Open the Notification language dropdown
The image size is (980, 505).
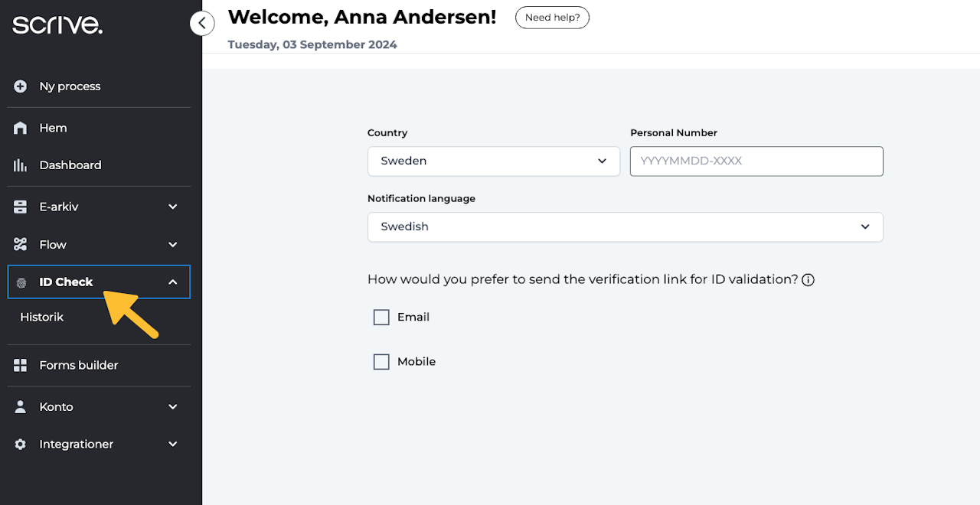(x=625, y=227)
